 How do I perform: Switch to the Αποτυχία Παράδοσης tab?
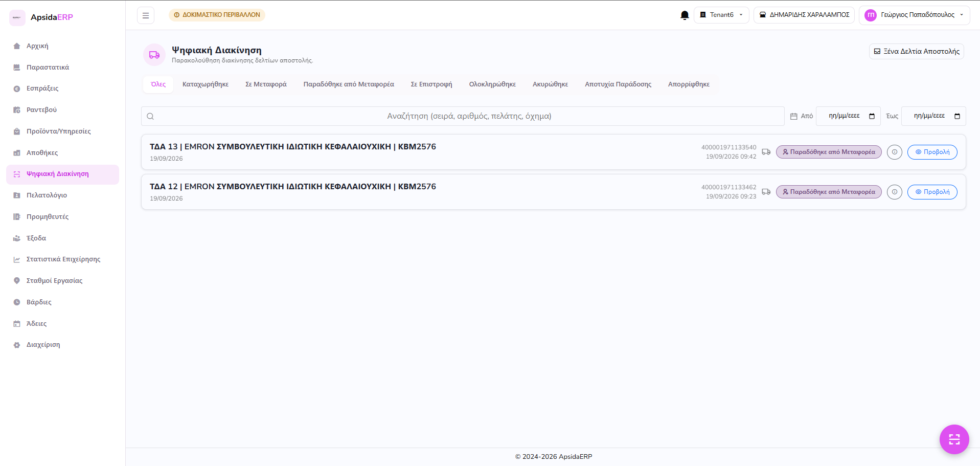618,84
